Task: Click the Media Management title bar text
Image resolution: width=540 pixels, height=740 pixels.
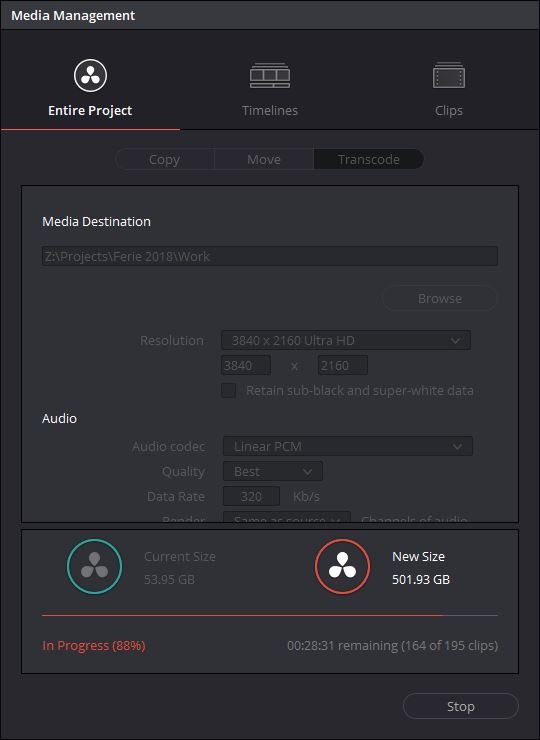Action: pyautogui.click(x=73, y=15)
